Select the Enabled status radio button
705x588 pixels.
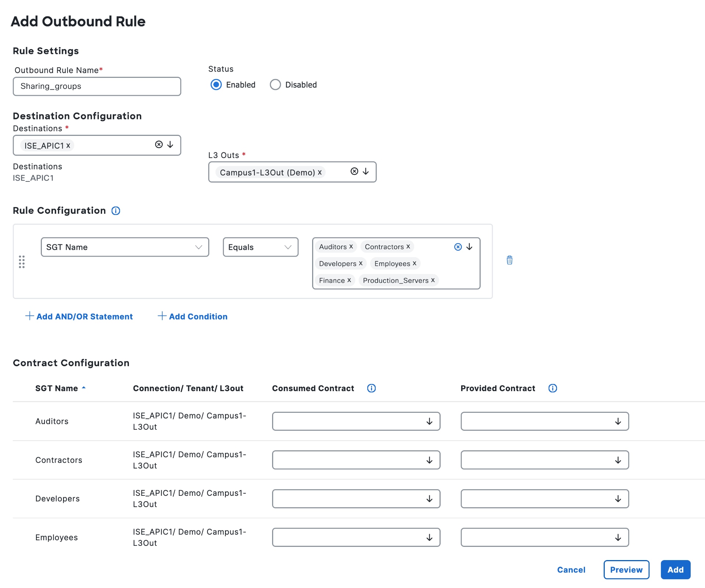216,85
